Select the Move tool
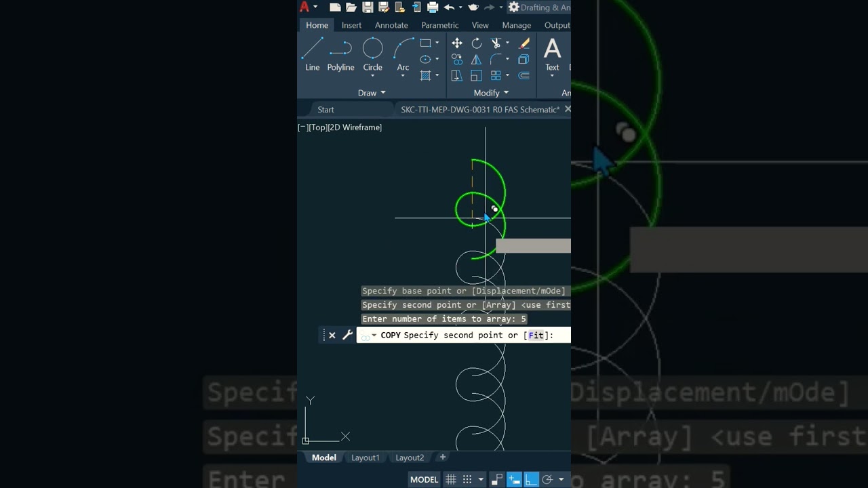The height and width of the screenshot is (488, 868). coord(457,43)
